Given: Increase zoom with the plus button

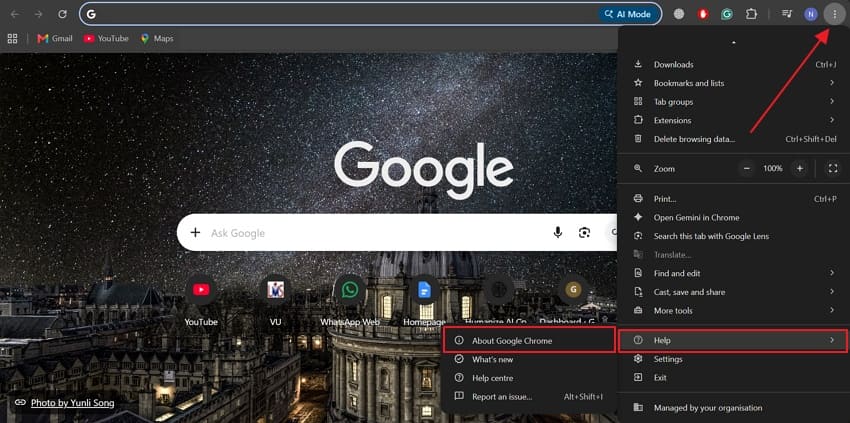Looking at the screenshot, I should tap(799, 169).
